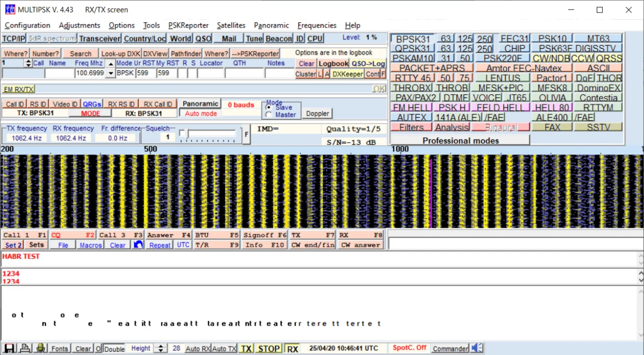Screen dimensions: 644x355
Task: Click the floppy disk save icon
Action: 9,348
